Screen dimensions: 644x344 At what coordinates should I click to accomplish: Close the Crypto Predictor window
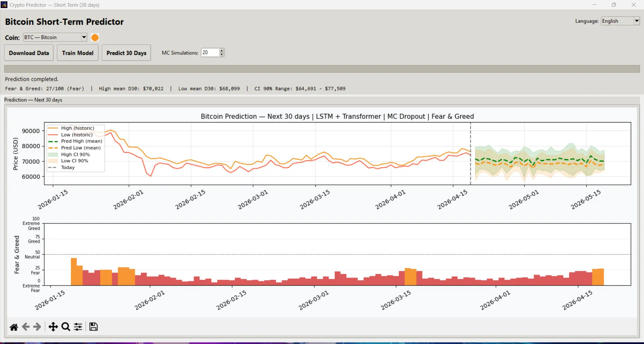[x=634, y=5]
